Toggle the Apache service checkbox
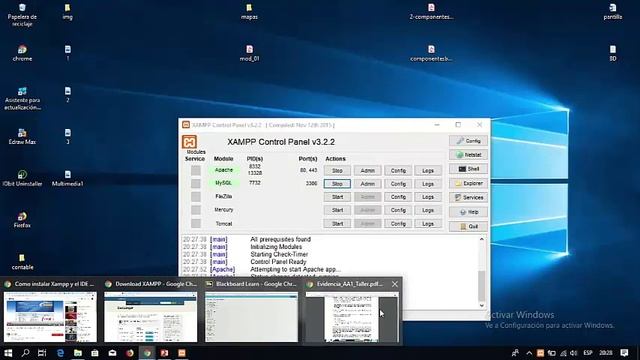This screenshot has width=640, height=360. point(196,170)
